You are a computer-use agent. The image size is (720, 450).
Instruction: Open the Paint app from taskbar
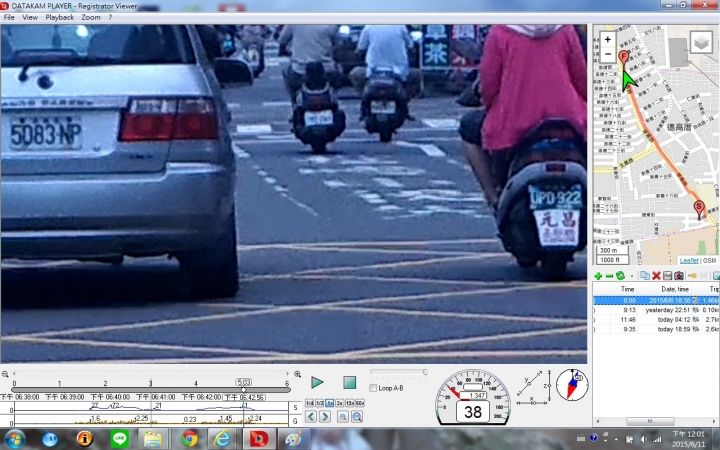(294, 439)
